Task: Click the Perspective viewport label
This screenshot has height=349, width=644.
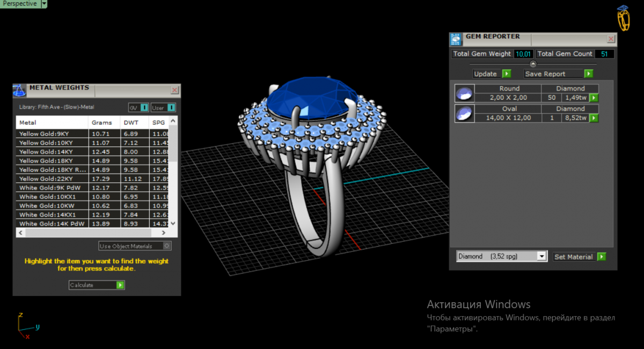Action: pyautogui.click(x=20, y=4)
